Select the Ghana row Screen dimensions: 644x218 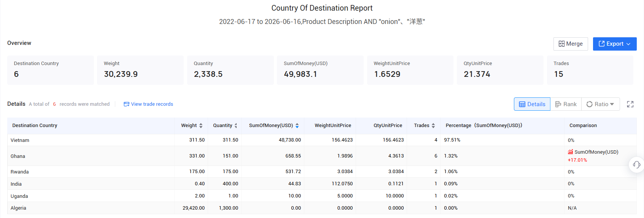coord(322,156)
